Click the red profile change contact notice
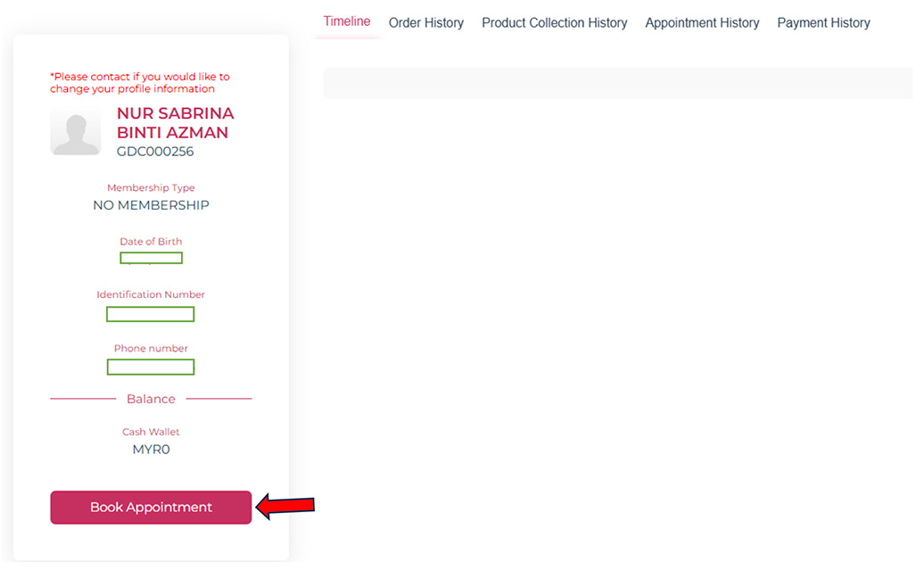 point(139,83)
